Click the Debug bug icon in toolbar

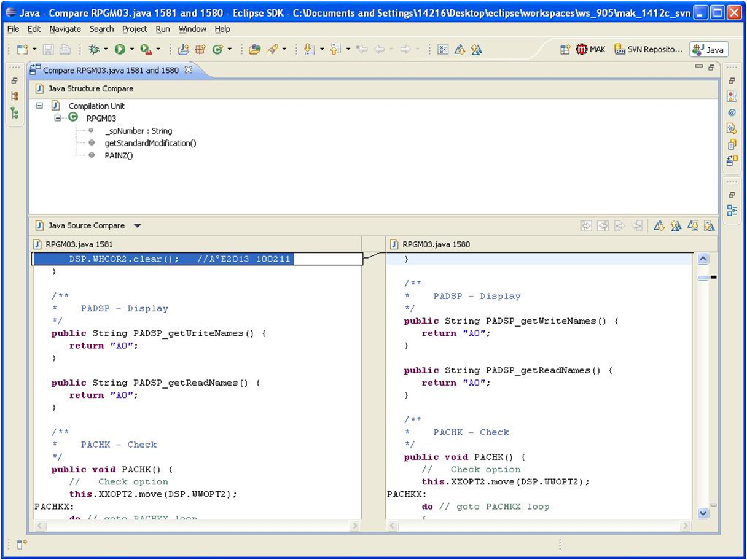(x=94, y=50)
